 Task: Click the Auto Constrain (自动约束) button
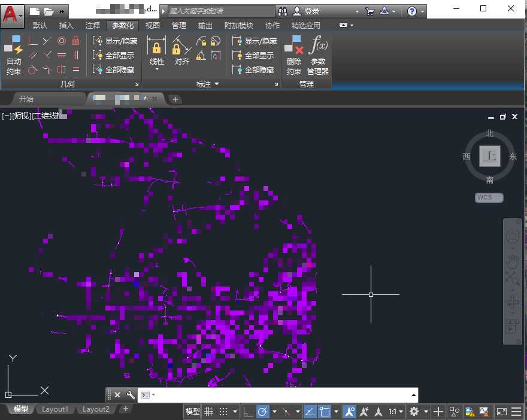[x=13, y=56]
